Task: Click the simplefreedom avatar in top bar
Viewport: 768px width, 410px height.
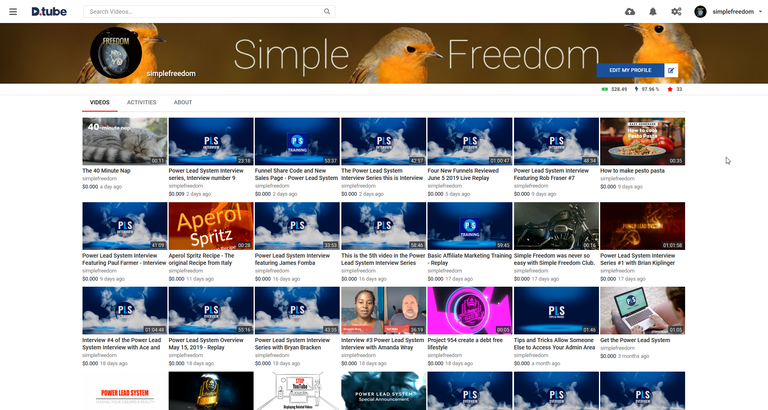Action: coord(700,12)
